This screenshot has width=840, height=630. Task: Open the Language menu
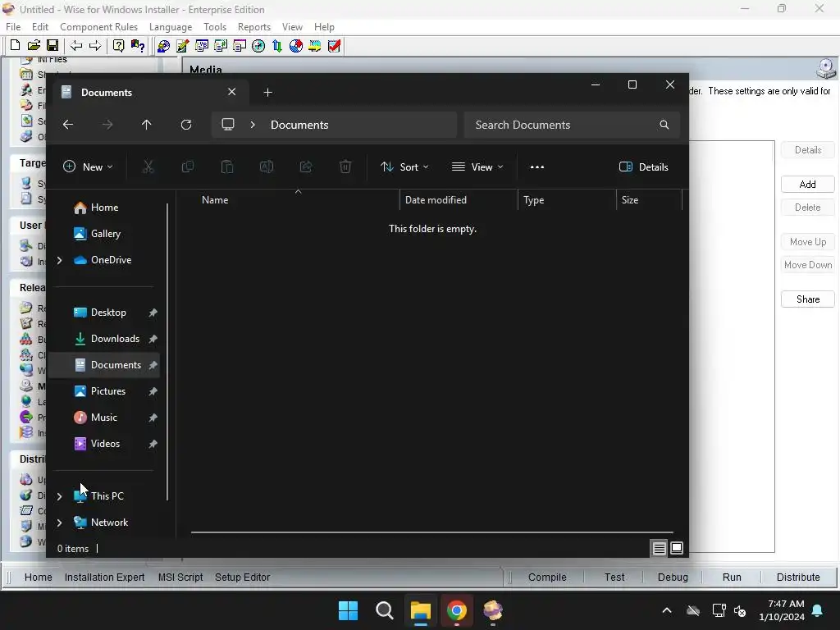[171, 27]
